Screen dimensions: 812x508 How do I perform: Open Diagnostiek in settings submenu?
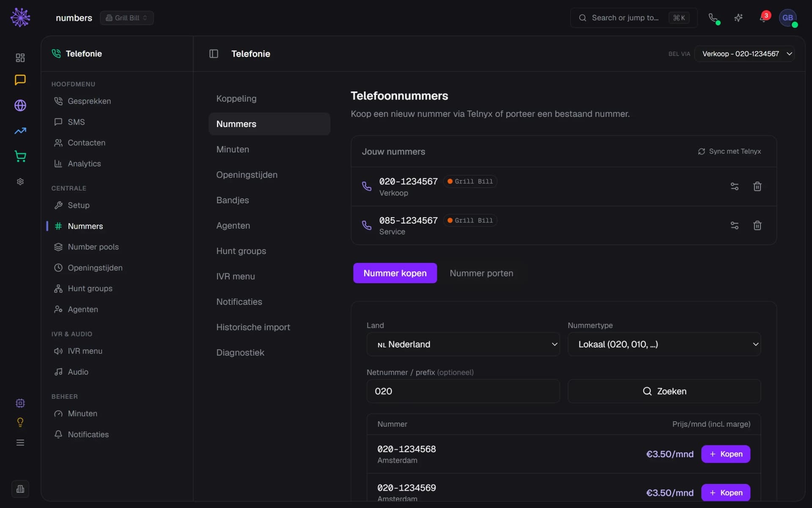click(x=269, y=353)
